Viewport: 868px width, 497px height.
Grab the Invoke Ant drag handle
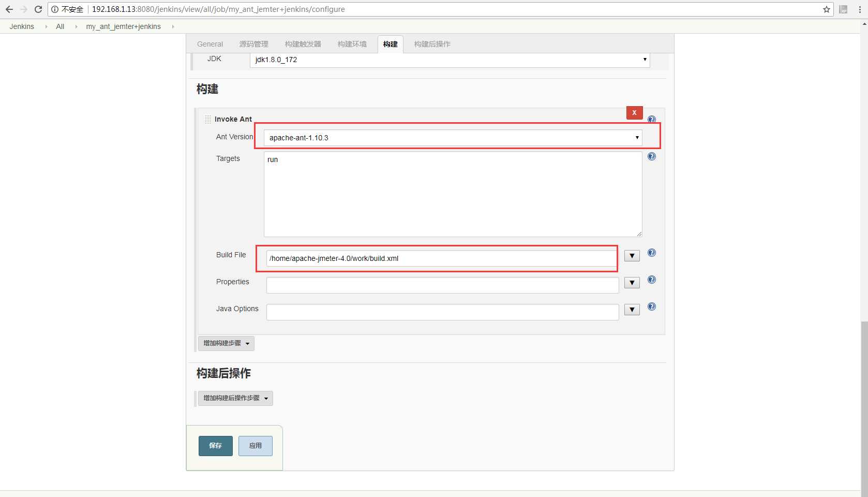point(208,119)
